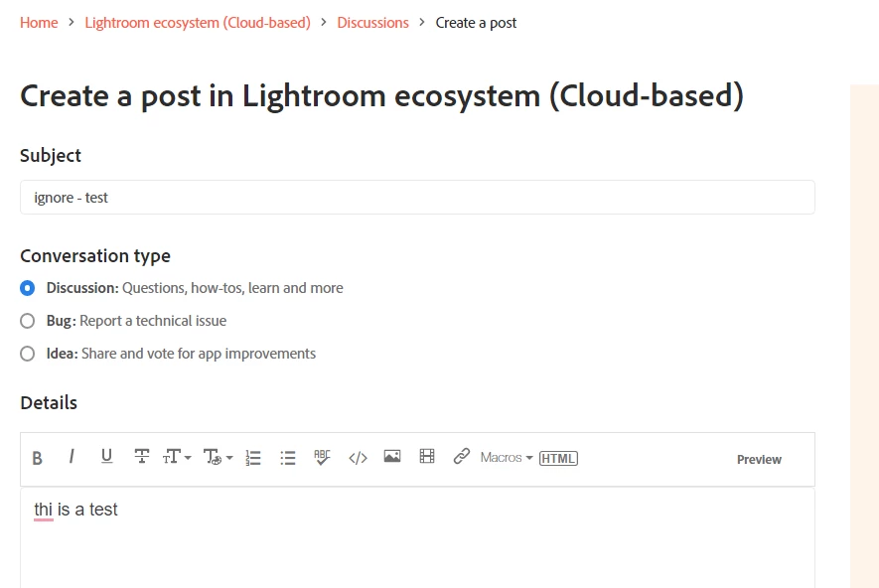Open Lightroom ecosystem (Cloud-based) breadcrumb link
879x588 pixels.
[198, 23]
